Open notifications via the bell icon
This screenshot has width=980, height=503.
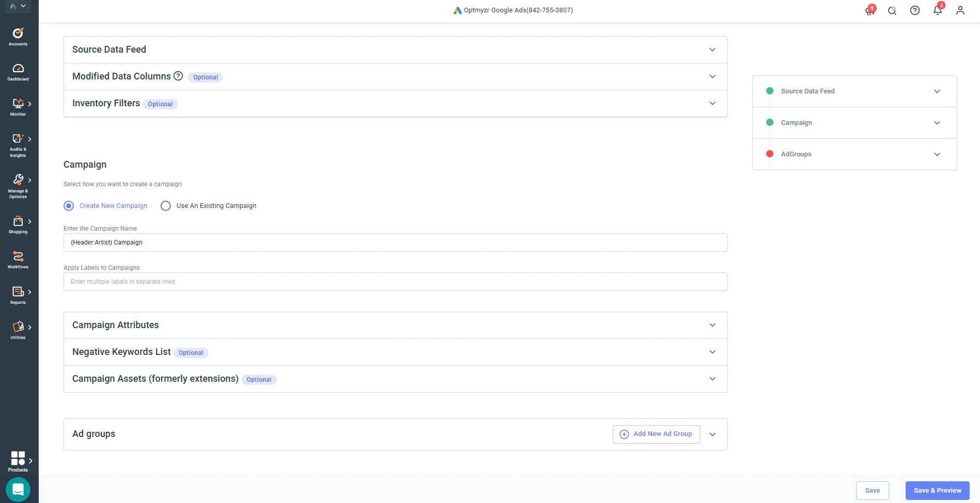coord(937,10)
